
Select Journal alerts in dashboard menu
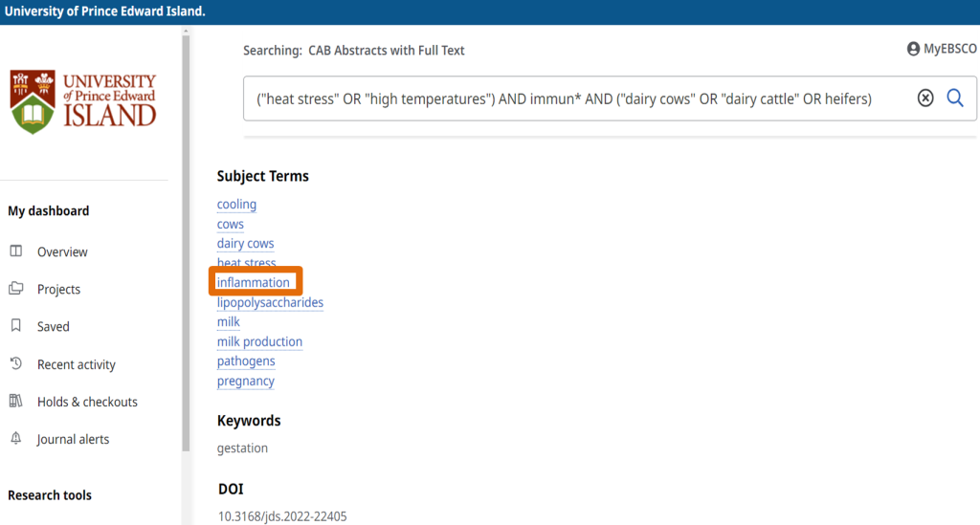pyautogui.click(x=73, y=440)
